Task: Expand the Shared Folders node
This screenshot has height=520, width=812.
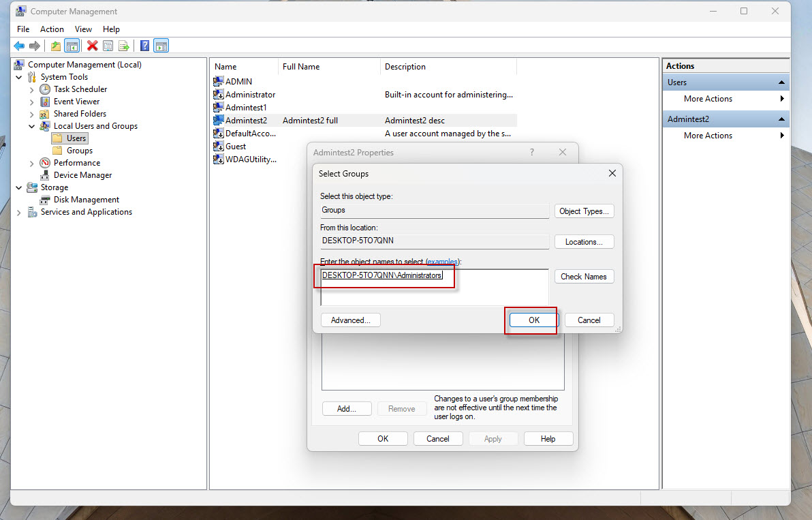Action: (31, 114)
